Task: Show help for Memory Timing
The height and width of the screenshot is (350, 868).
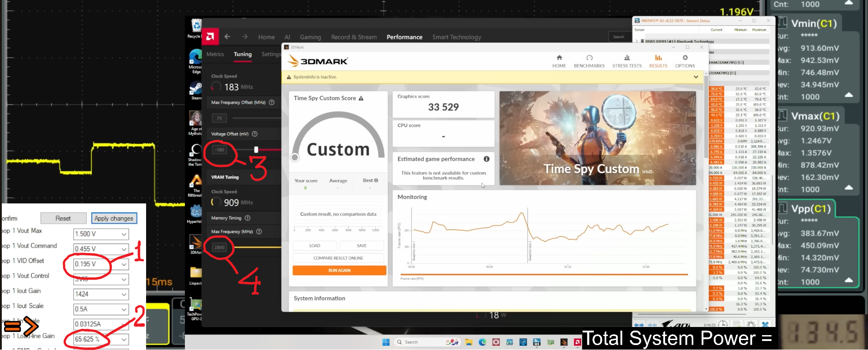Action: pyautogui.click(x=248, y=218)
